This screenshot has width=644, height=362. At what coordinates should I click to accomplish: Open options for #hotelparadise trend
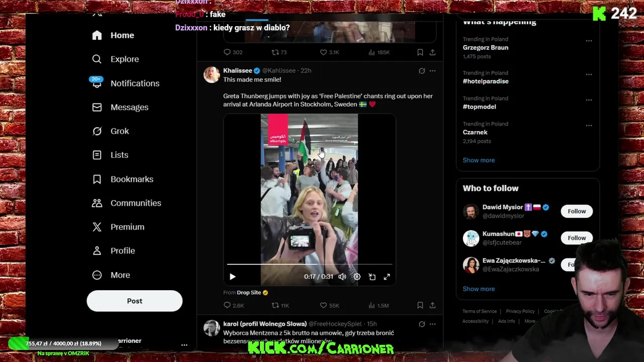[589, 74]
